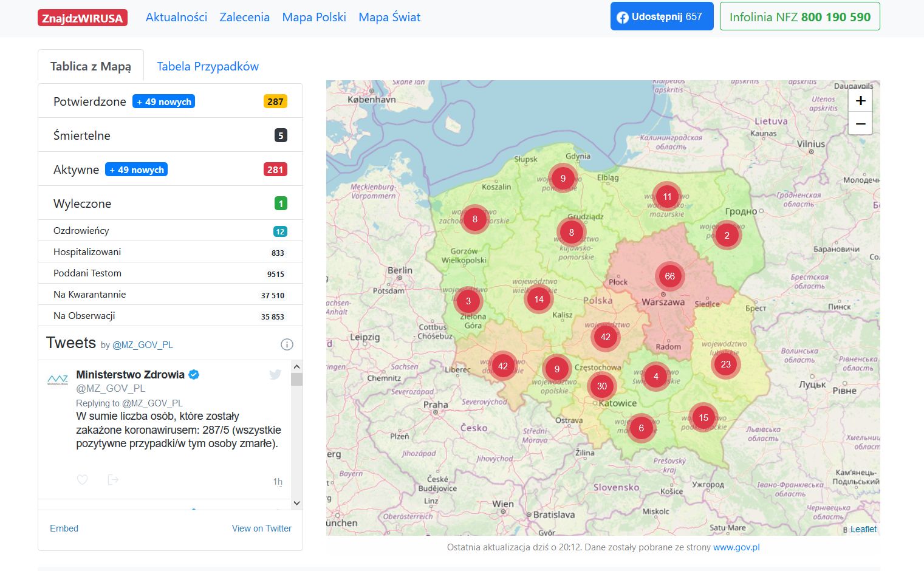
Task: Click the map marker 8 in kujawsko-pomorskie
Action: (x=571, y=232)
